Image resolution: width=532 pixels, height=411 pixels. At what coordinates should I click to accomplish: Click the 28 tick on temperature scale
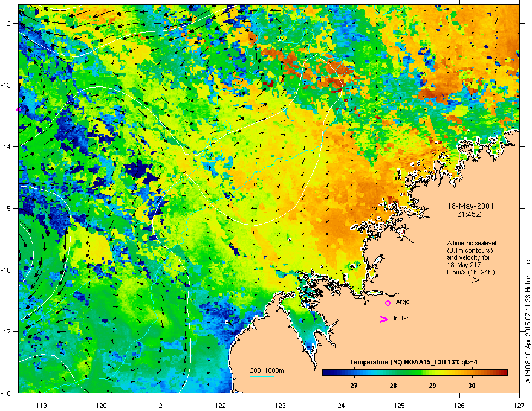393,386
